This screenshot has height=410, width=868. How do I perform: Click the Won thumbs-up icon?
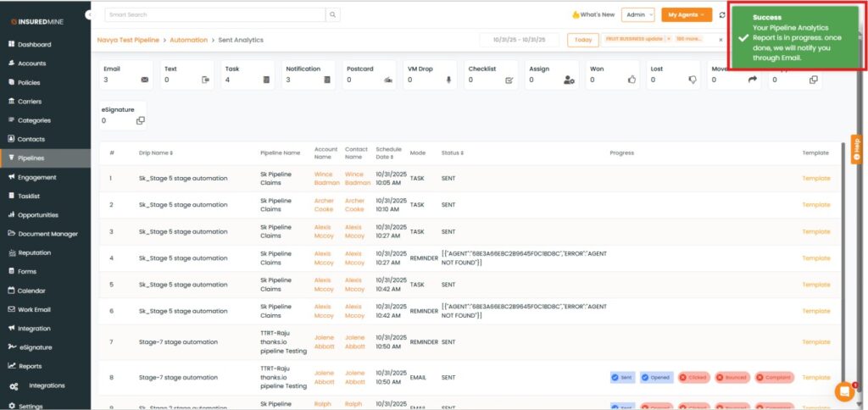[x=632, y=80]
